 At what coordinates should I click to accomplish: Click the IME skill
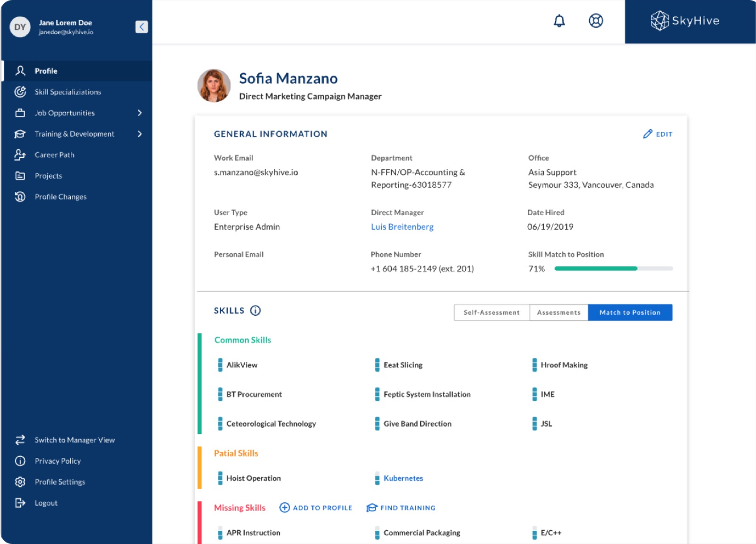pyautogui.click(x=548, y=394)
